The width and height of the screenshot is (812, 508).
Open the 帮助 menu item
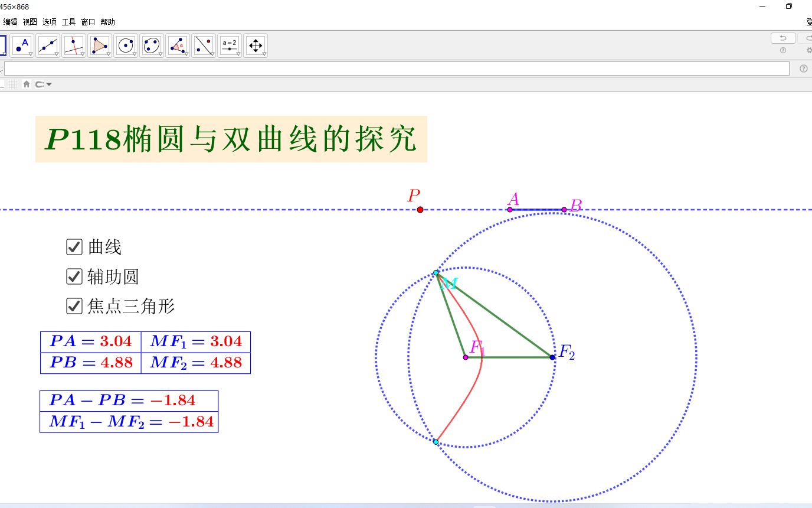[107, 21]
